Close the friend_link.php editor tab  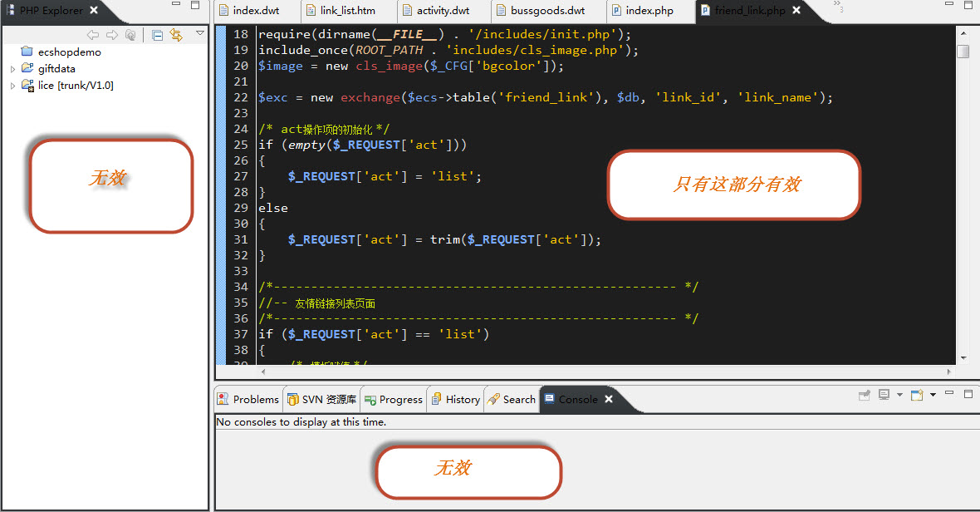point(796,11)
